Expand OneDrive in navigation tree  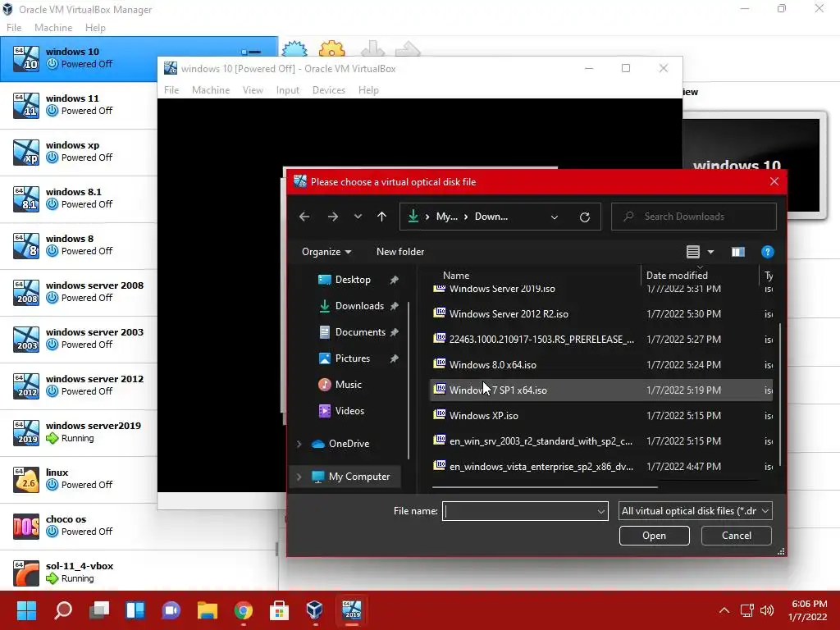[x=299, y=444]
